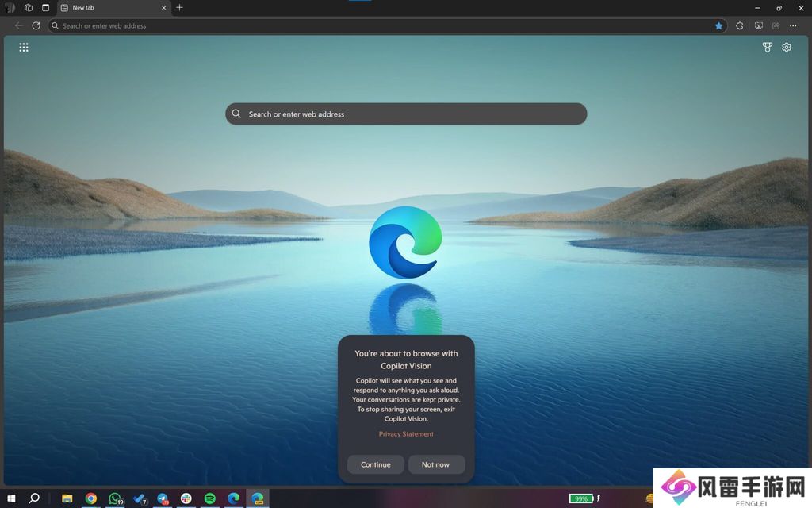Image resolution: width=812 pixels, height=508 pixels.
Task: Click the top address bar field
Action: coord(381,25)
